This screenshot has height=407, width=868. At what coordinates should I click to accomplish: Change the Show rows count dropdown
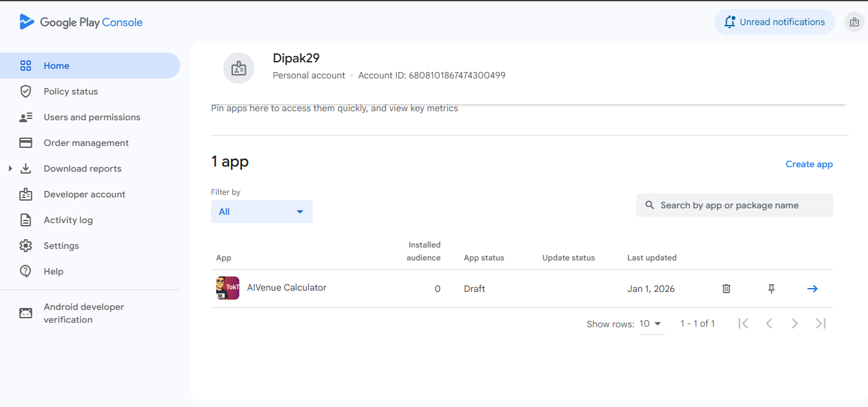(x=651, y=324)
